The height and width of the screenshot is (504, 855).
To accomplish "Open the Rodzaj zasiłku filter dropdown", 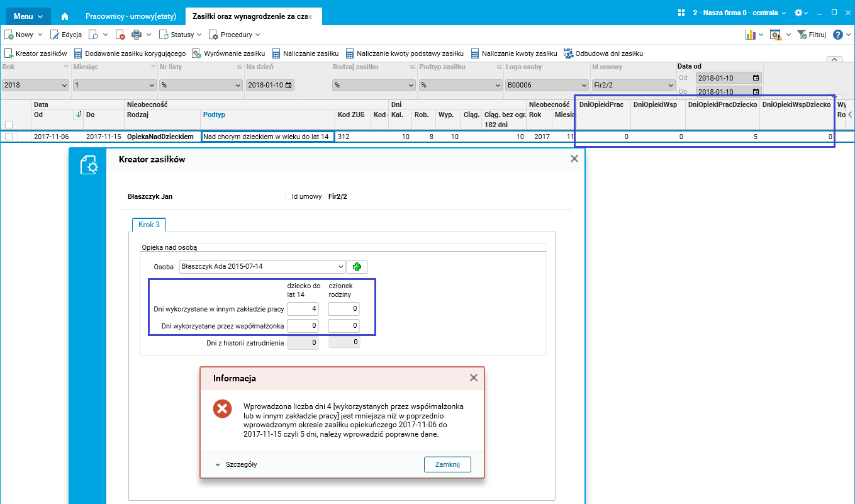I will 374,85.
